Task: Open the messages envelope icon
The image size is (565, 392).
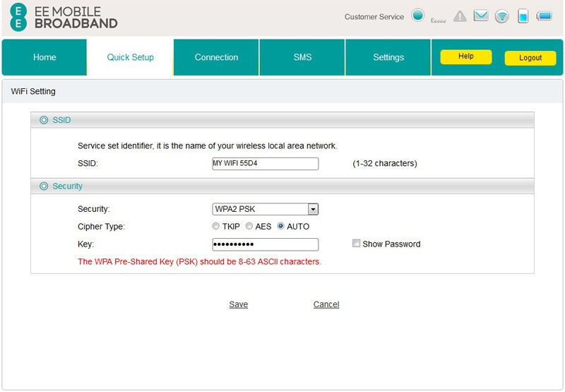Action: point(481,16)
